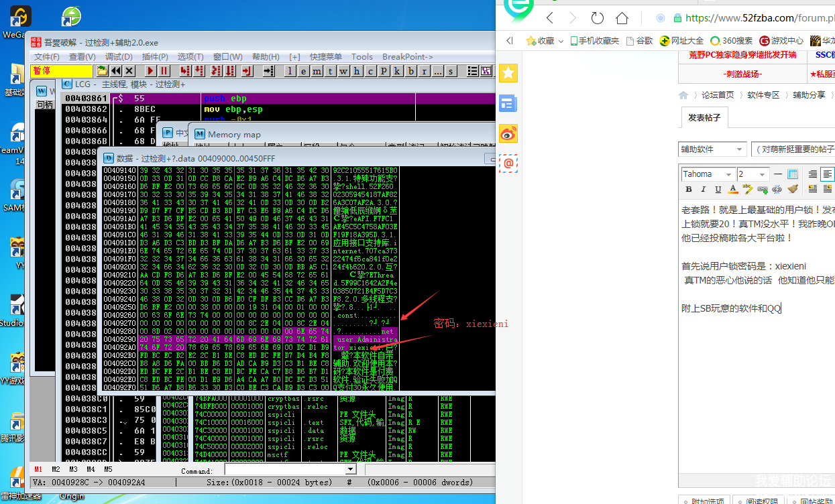
Task: Open the 查看(V) menu
Action: pyautogui.click(x=82, y=57)
